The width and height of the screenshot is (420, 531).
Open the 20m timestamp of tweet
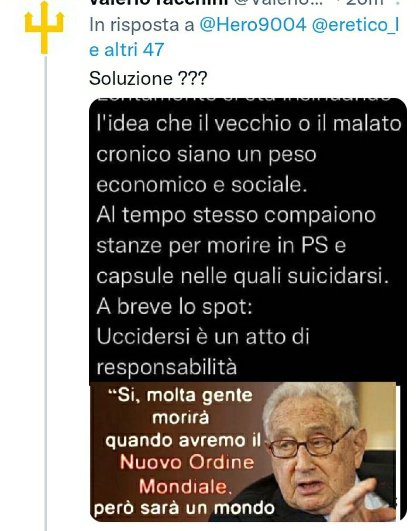pos(365,3)
